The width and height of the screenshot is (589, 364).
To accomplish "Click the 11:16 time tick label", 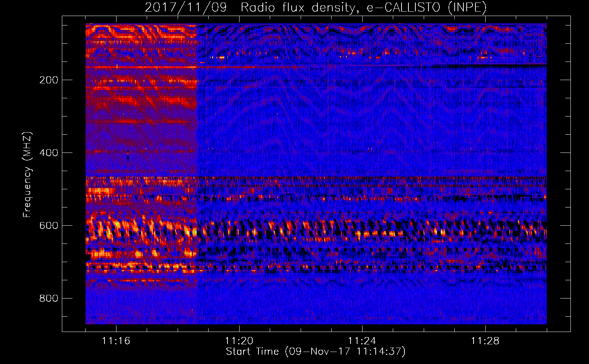I will pos(116,341).
